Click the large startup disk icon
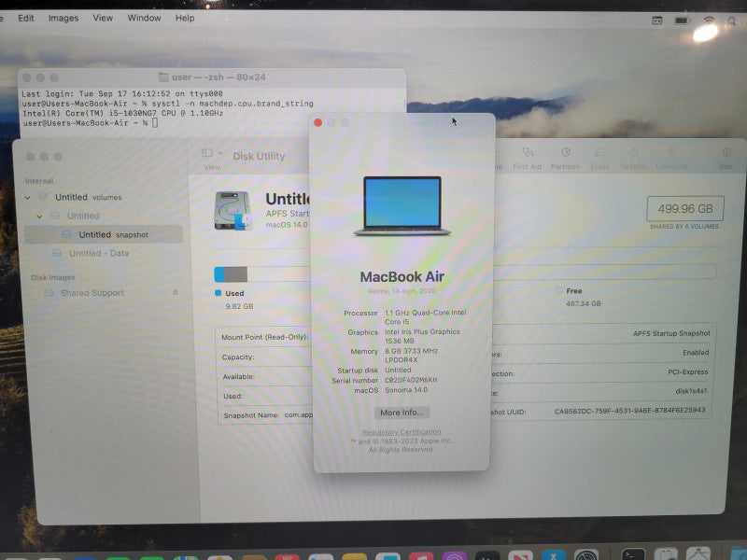Image resolution: width=747 pixels, height=560 pixels. [233, 211]
